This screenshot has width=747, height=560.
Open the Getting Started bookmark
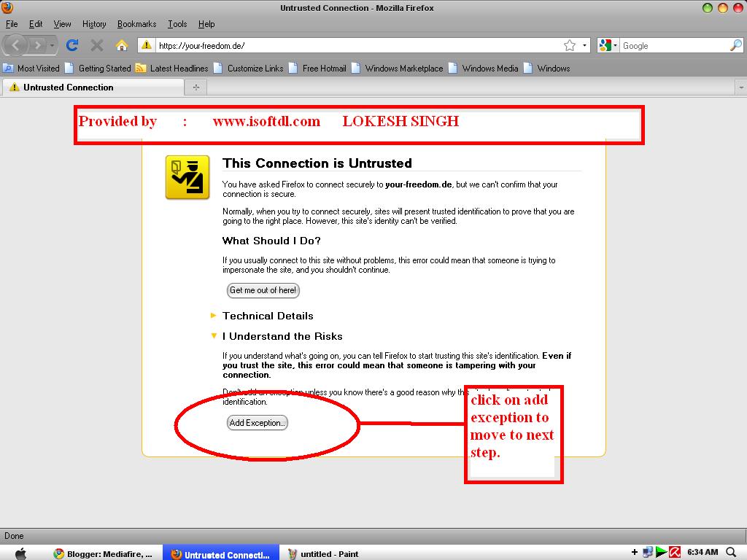[x=98, y=68]
